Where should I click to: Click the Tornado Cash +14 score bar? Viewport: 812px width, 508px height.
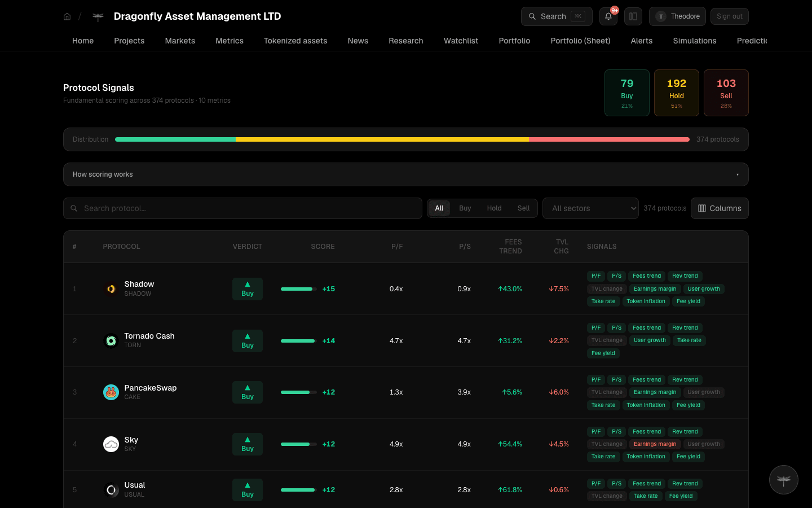pos(299,341)
